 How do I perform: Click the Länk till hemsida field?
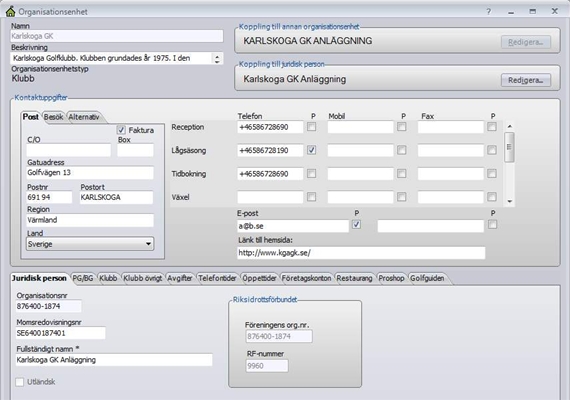(361, 253)
